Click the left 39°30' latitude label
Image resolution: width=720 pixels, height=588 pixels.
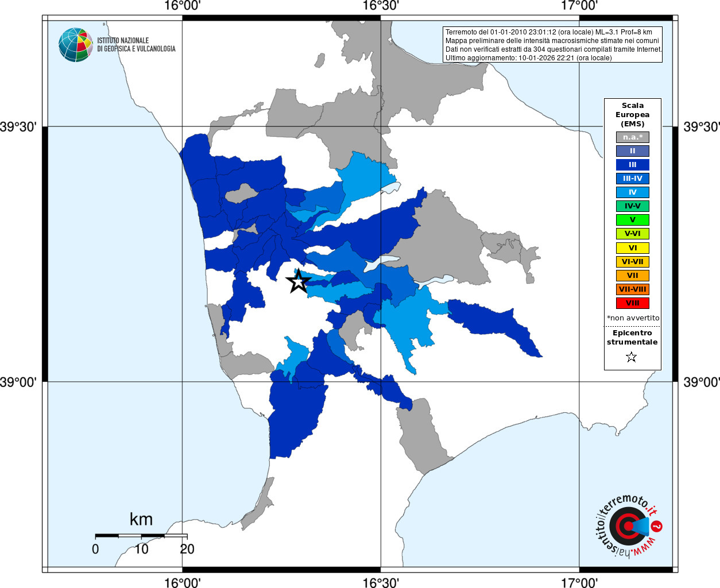point(18,127)
